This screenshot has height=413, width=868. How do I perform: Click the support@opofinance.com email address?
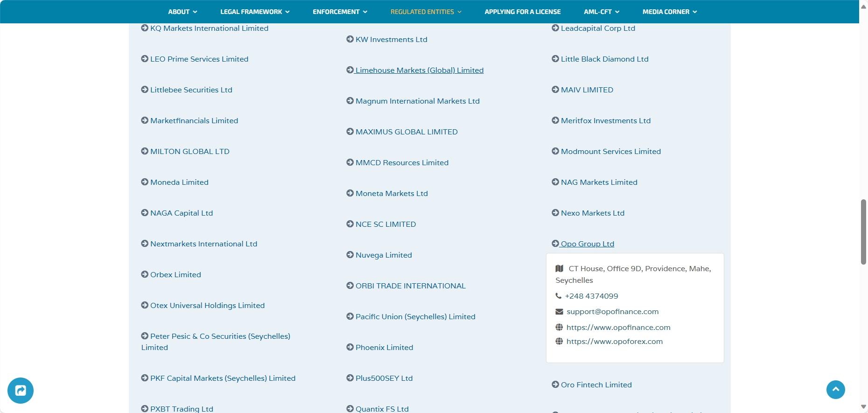(x=612, y=311)
